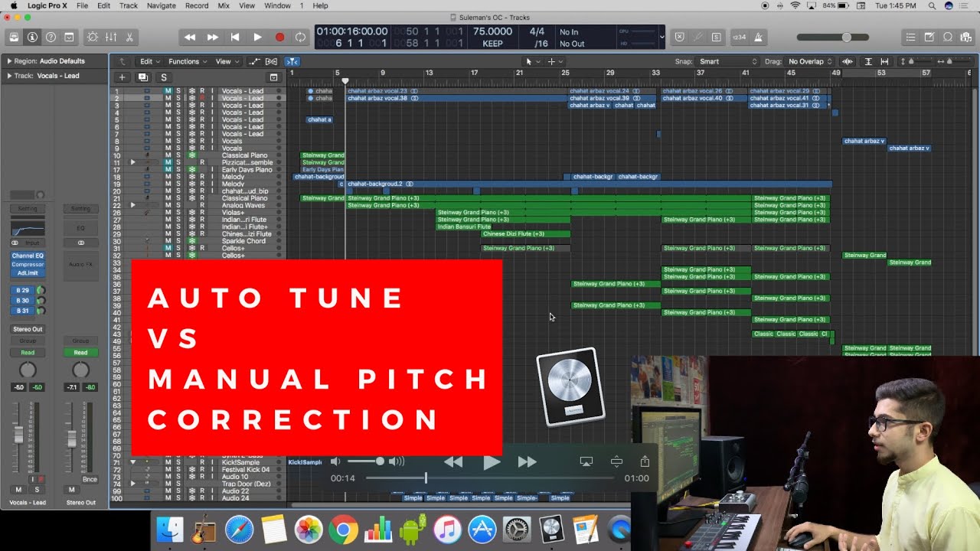The image size is (980, 551).
Task: Toggle the Metronome click button
Action: coord(758,37)
